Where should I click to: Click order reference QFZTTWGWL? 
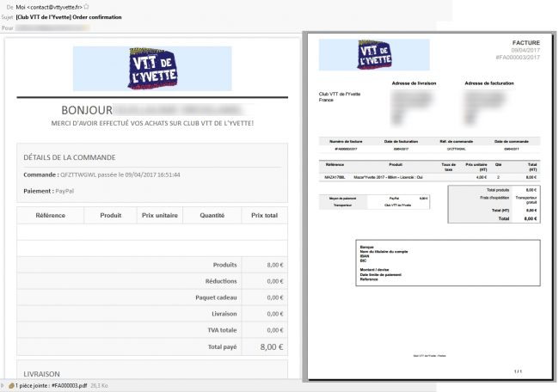point(80,175)
